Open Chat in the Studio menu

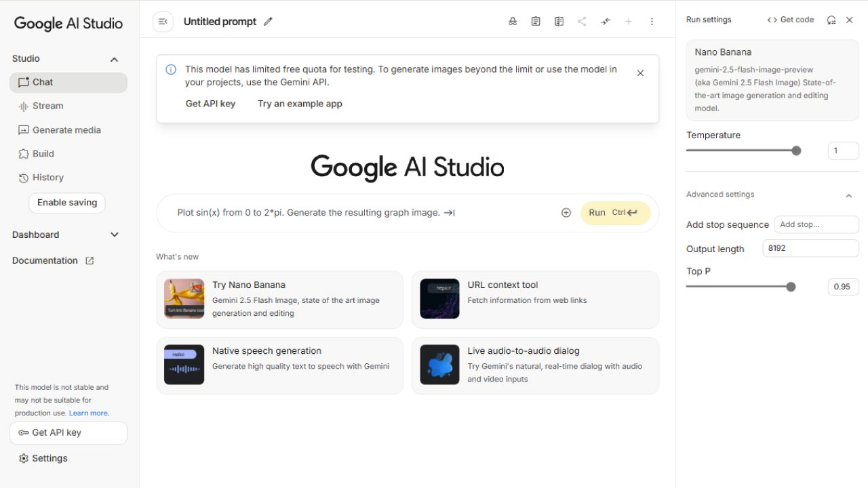(x=68, y=82)
